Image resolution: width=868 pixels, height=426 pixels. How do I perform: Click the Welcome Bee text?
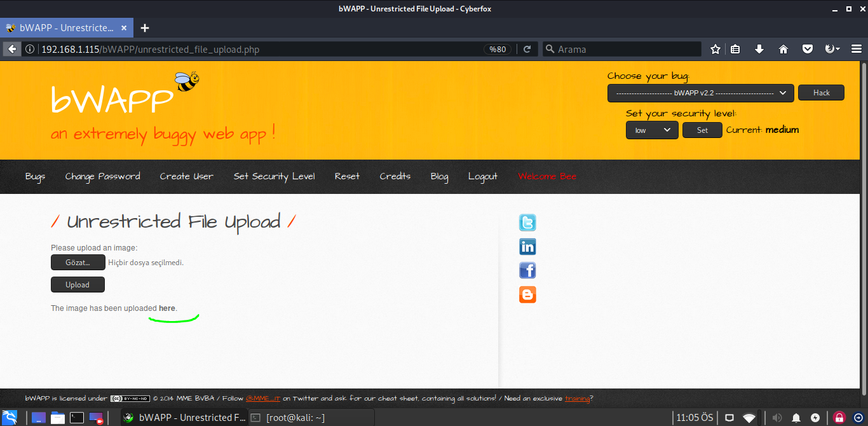(547, 176)
